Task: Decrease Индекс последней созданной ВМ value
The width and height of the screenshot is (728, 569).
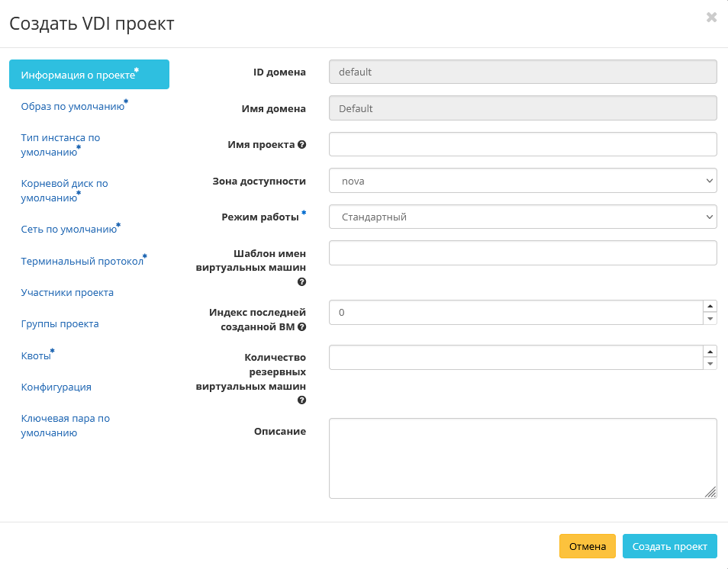Action: 710,318
